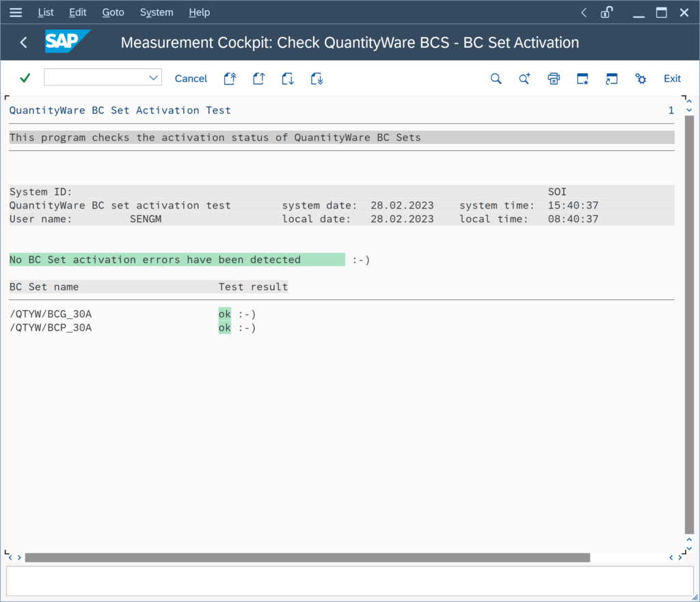Click the generate shortcut icon
Viewport: 700px width, 602px height.
pyautogui.click(x=611, y=79)
